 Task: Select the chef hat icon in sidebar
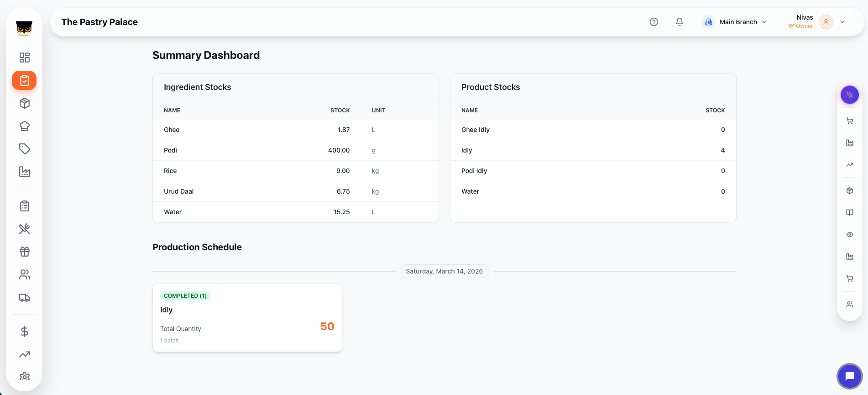click(25, 126)
